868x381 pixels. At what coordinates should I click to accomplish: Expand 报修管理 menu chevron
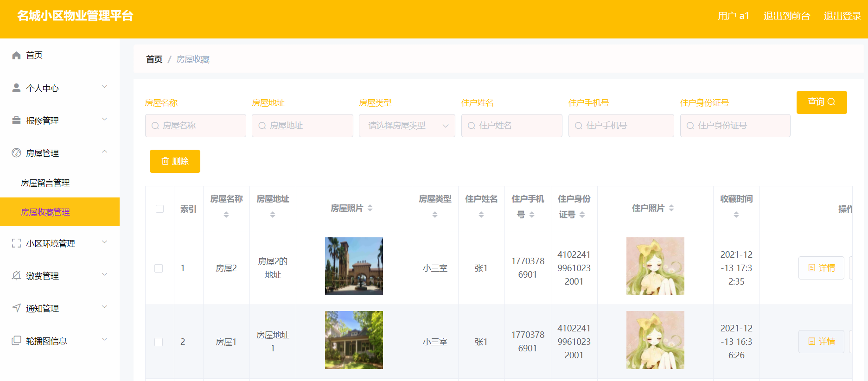tap(105, 119)
